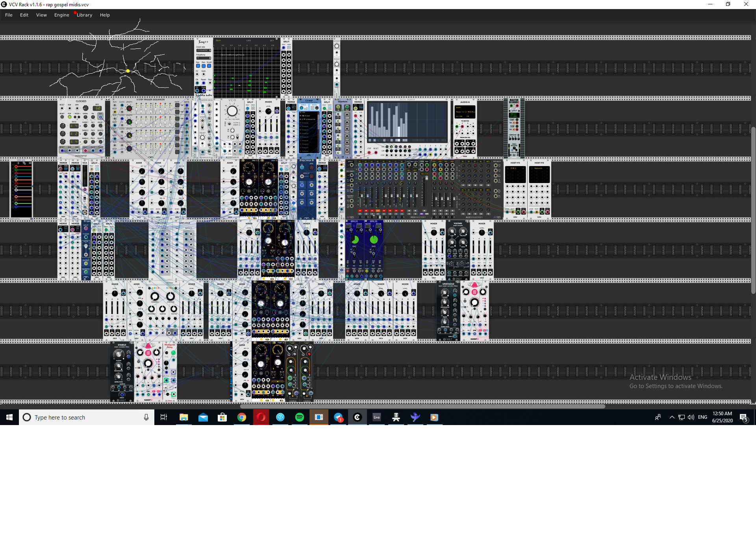Toggle the Seq++ Scroll button
Viewport: 756px width, 551px height.
click(209, 66)
